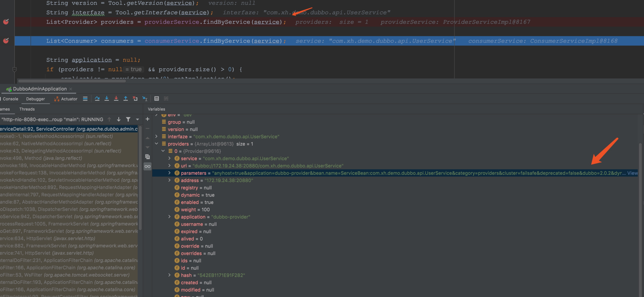Click the Drop Frame icon
Screen dimensions: 644x297
pyautogui.click(x=135, y=99)
